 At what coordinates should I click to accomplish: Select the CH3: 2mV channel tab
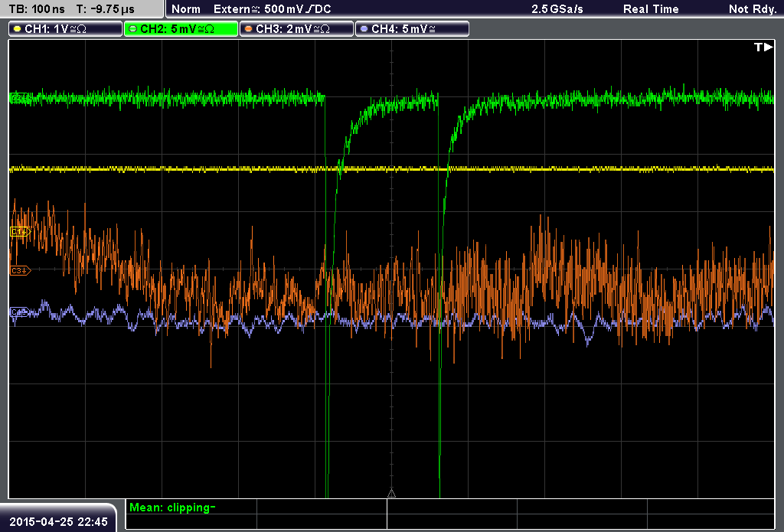pyautogui.click(x=296, y=29)
